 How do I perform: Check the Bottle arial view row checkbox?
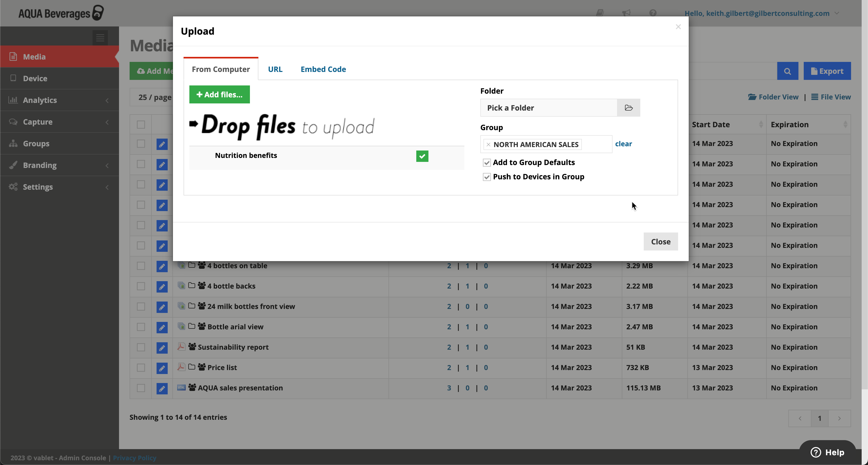(x=141, y=327)
